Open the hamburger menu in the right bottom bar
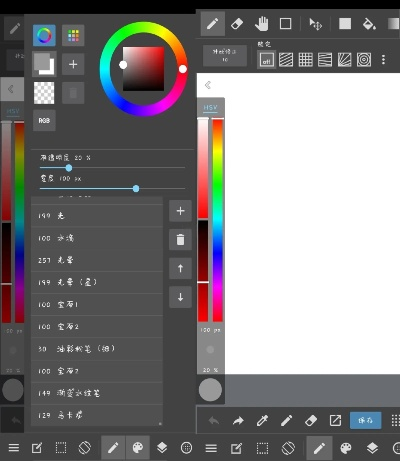Screen dimensions: 400x461 point(211,448)
